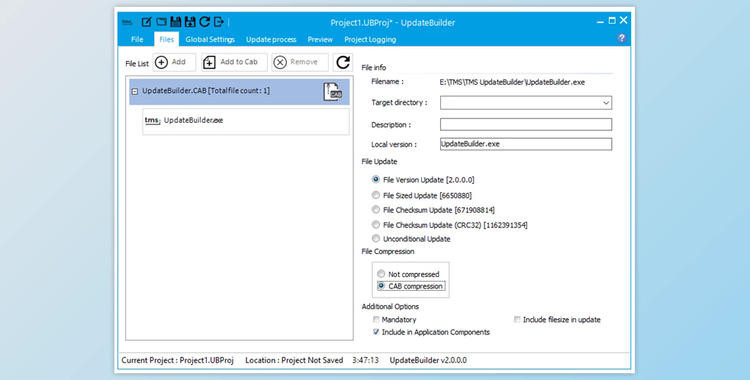The height and width of the screenshot is (380, 750).
Task: Click UpdateBuilder v2.0.0.0 status text
Action: 428,360
